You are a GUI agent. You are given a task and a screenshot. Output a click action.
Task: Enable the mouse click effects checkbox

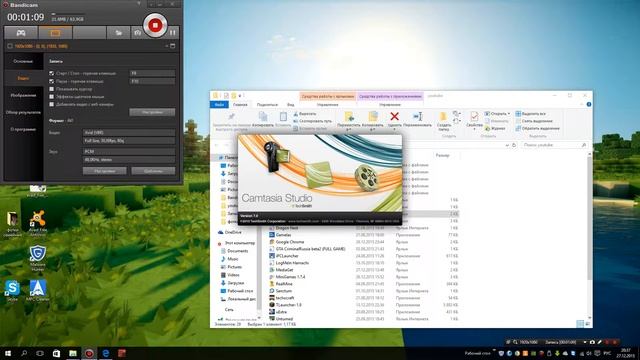coord(51,97)
